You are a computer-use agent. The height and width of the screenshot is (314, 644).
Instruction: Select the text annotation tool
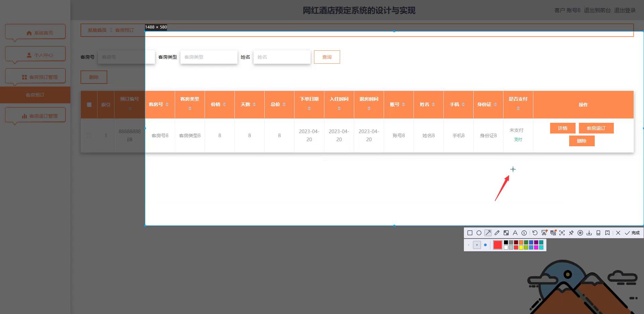click(x=515, y=233)
